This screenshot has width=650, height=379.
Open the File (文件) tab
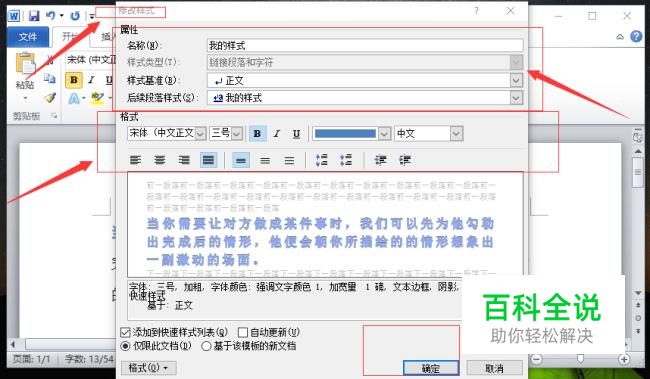tap(28, 37)
